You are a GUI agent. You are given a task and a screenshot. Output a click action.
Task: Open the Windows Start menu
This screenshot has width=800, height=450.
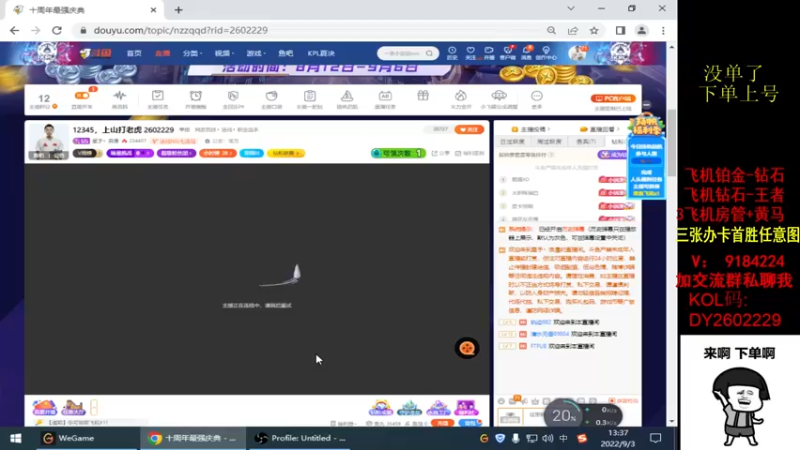click(15, 438)
